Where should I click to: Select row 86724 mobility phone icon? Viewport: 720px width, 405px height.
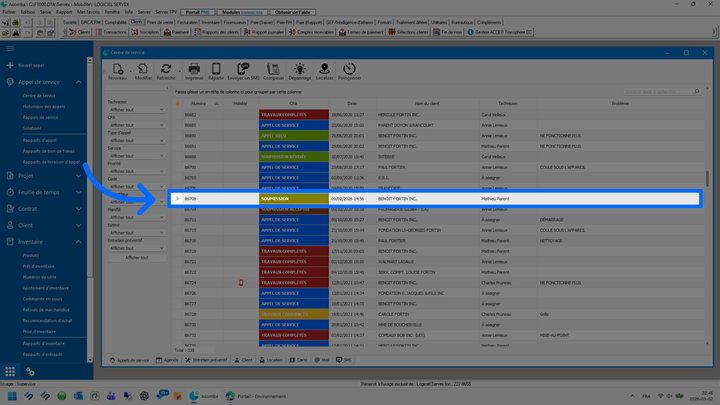(x=241, y=283)
